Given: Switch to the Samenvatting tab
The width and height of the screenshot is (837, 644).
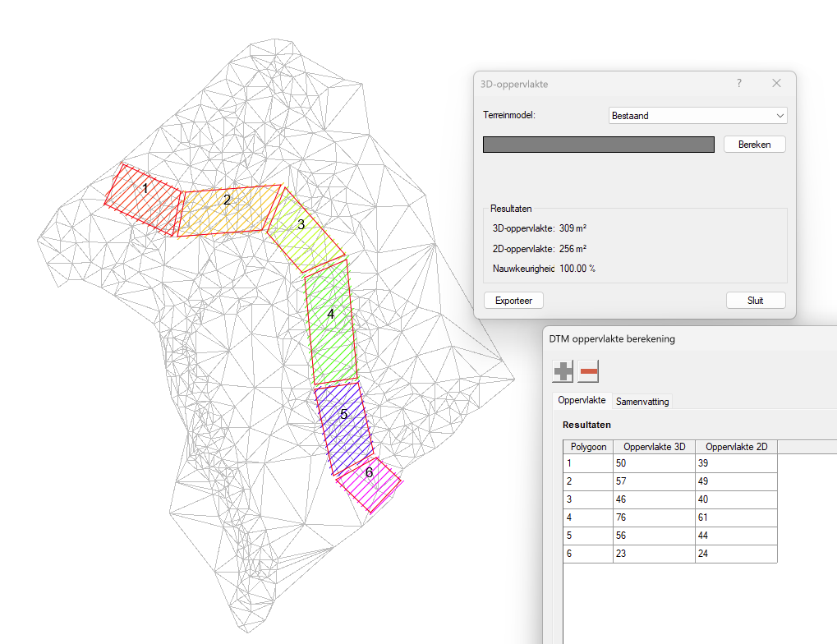Looking at the screenshot, I should click(x=642, y=401).
